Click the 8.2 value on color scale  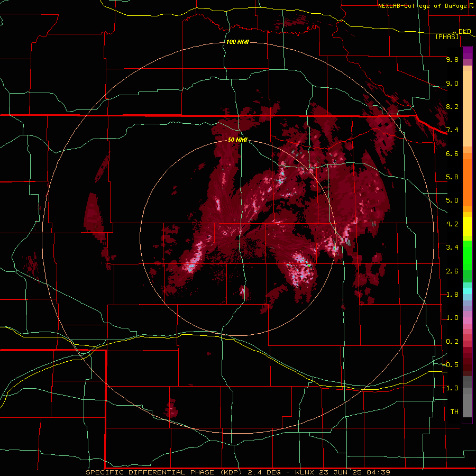coord(452,106)
